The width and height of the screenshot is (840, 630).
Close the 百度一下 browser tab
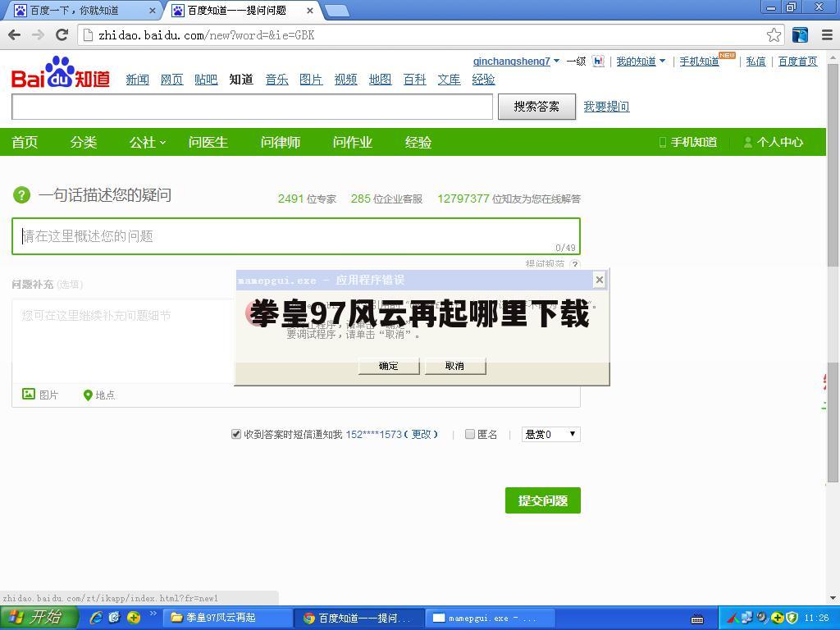tap(152, 10)
